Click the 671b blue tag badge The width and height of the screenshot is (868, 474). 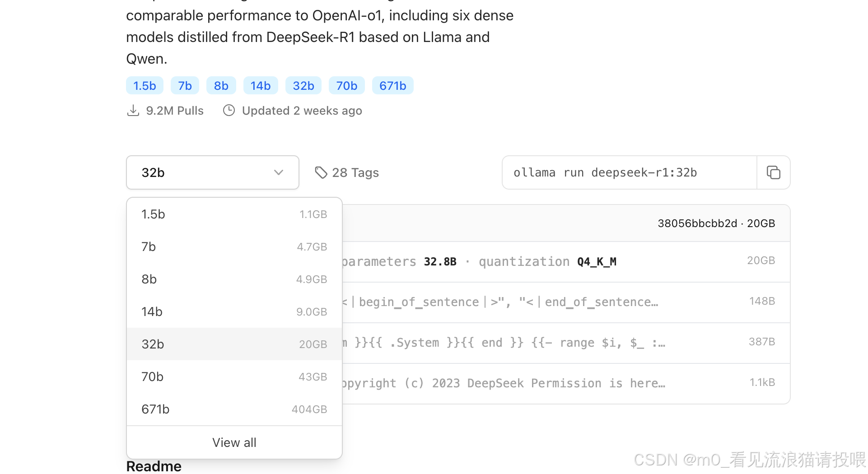392,86
